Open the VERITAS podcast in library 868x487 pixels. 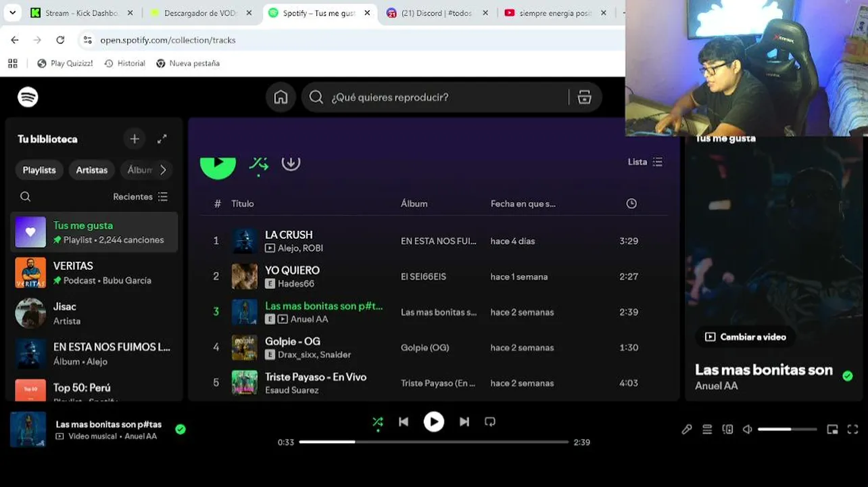94,273
